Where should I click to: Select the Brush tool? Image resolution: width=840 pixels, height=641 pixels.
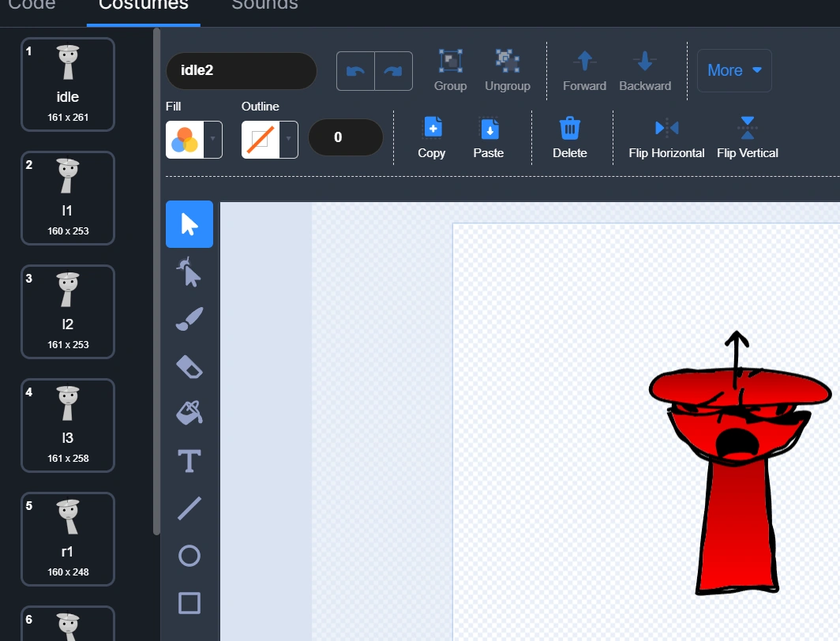(x=189, y=319)
